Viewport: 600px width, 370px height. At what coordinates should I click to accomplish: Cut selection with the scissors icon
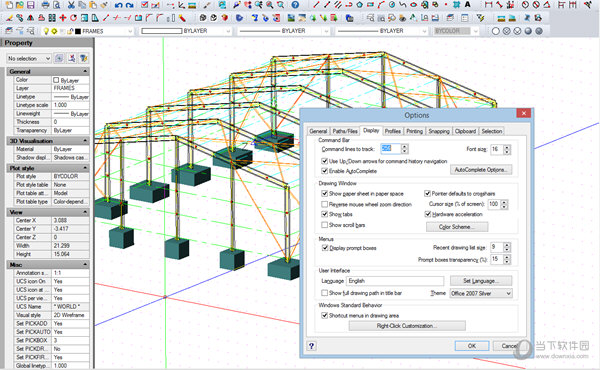click(71, 5)
